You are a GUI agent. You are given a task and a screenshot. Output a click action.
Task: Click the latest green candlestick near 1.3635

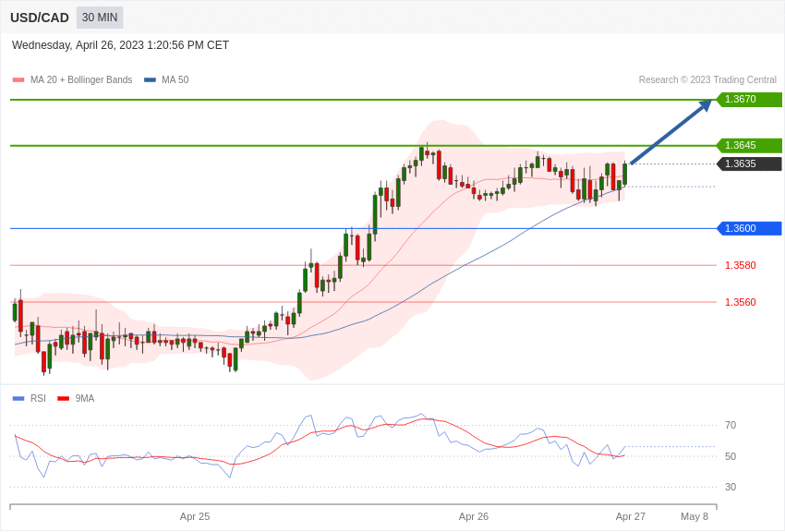[625, 174]
